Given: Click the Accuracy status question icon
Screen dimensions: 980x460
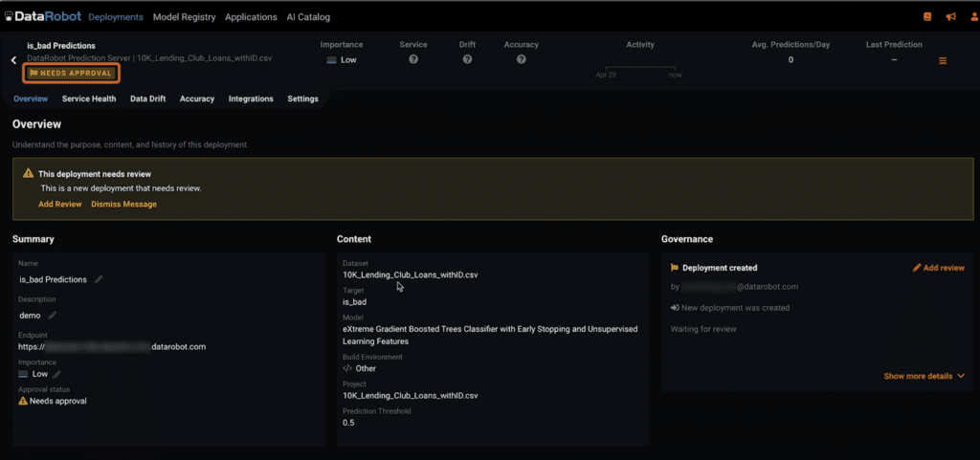Looking at the screenshot, I should point(522,59).
